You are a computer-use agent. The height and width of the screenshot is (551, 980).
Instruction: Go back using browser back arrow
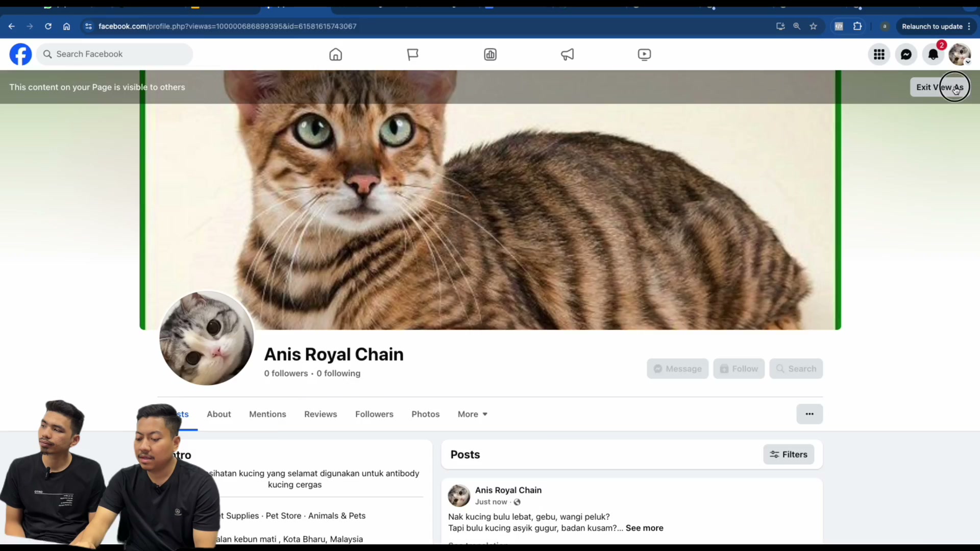[x=11, y=26]
